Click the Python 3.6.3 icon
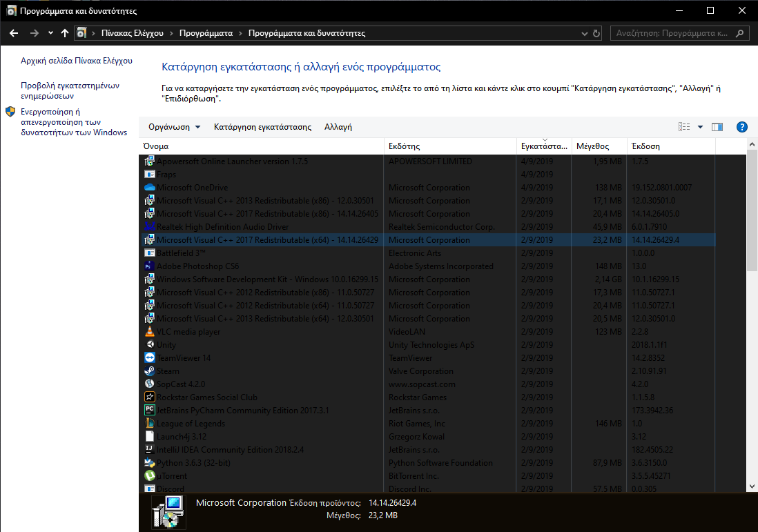758x532 pixels. (149, 462)
